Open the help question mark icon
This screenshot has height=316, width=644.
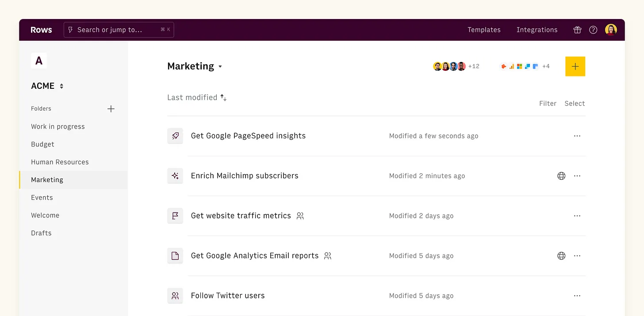[593, 30]
